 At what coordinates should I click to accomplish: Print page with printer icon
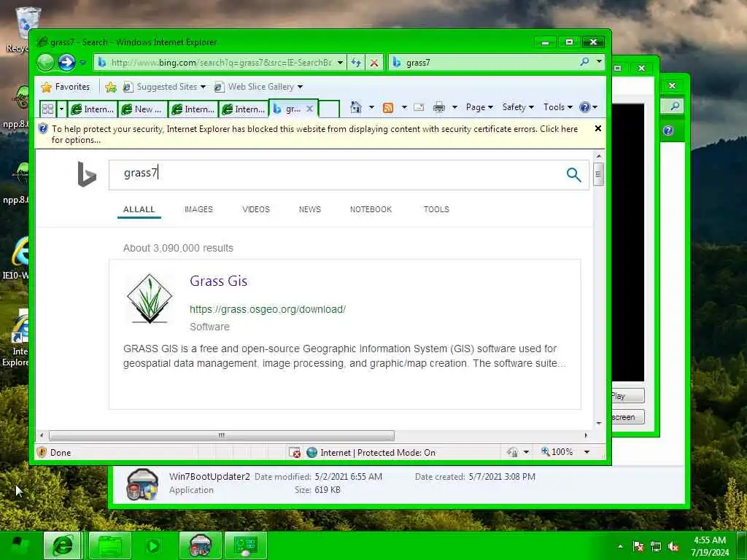click(x=438, y=107)
